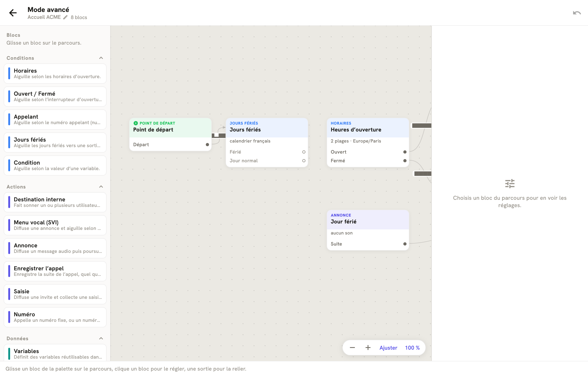Select the Enregistrer l'appel palette block
Screen dimensions: 588x377
55,271
